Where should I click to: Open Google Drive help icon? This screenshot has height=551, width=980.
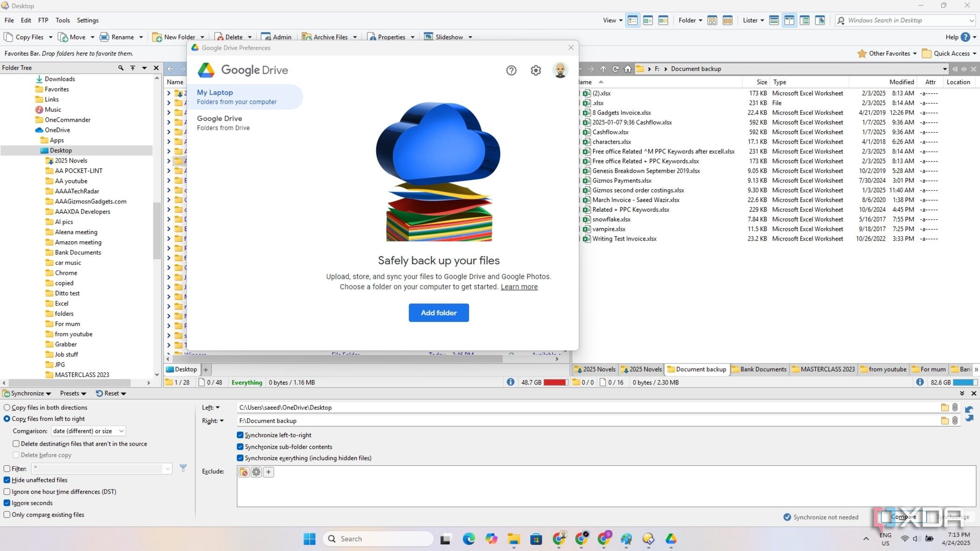pos(511,70)
